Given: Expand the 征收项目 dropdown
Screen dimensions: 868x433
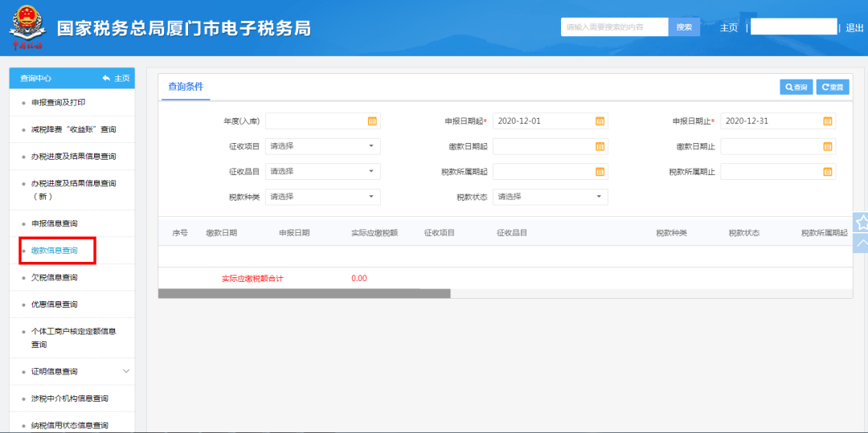Looking at the screenshot, I should coord(371,146).
